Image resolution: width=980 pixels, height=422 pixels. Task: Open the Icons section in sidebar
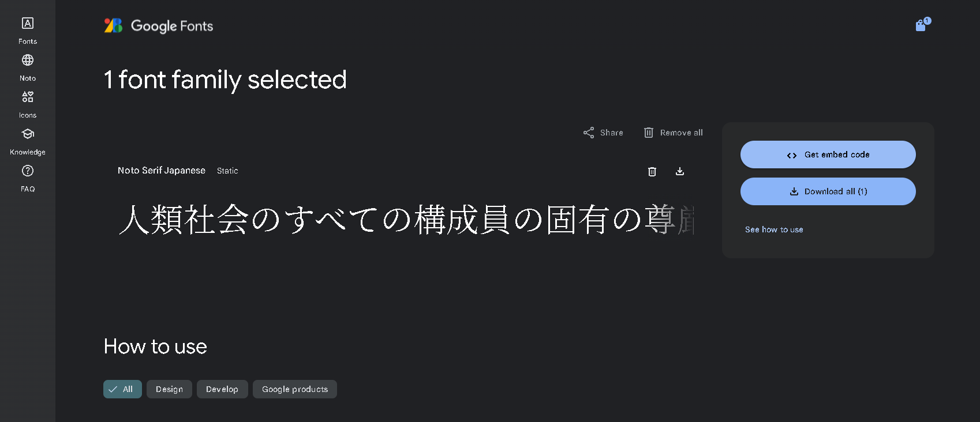28,104
